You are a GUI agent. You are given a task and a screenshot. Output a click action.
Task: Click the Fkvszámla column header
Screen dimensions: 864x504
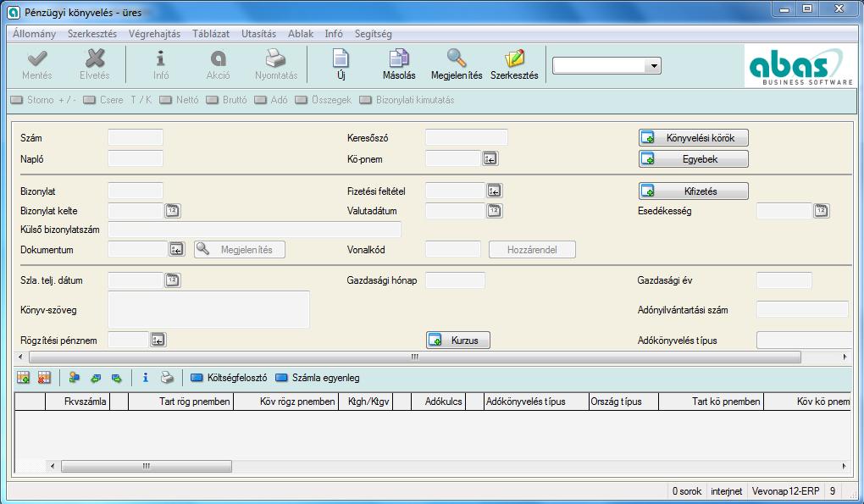(78, 402)
